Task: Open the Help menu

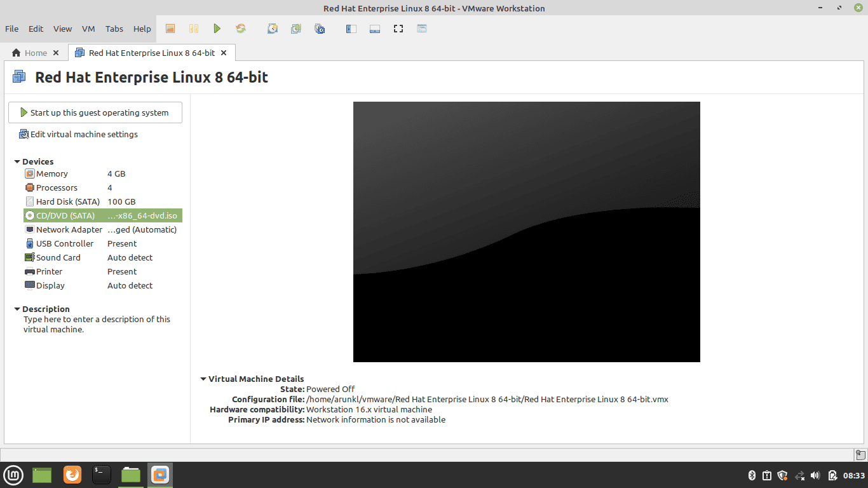Action: point(142,29)
